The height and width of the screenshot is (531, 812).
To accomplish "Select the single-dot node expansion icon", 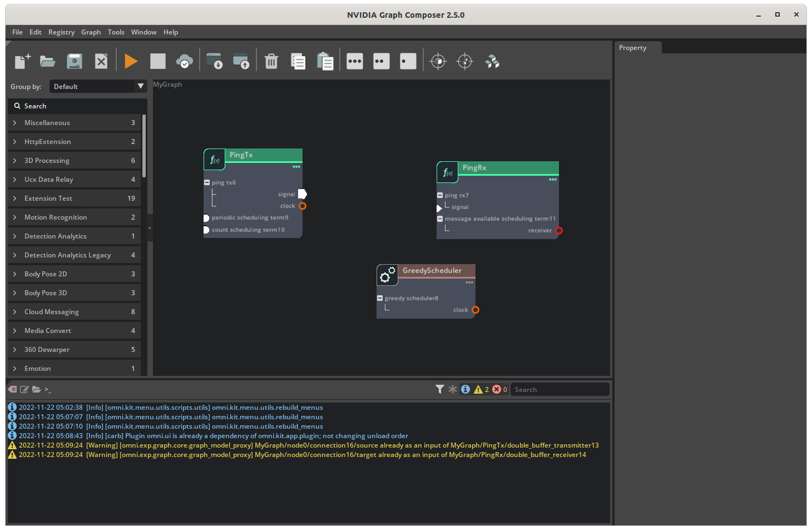I will [408, 61].
